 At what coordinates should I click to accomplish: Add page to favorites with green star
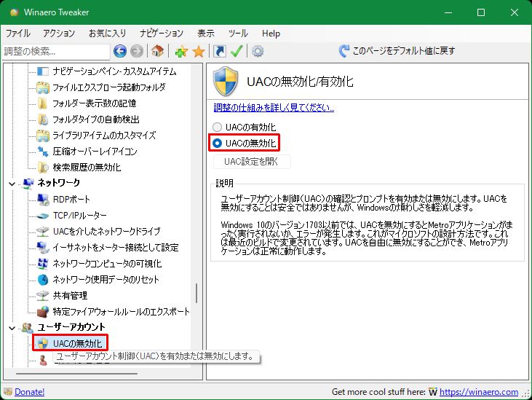click(x=181, y=52)
